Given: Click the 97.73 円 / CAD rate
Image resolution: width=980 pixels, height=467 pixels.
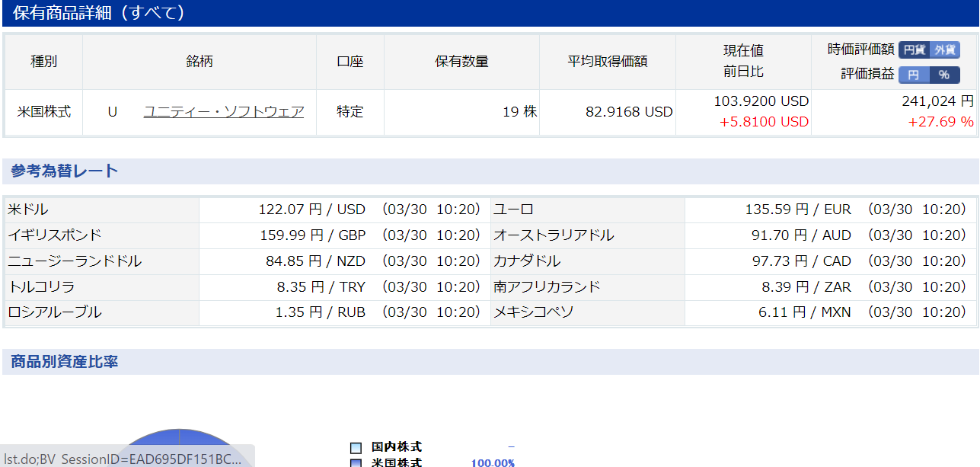Looking at the screenshot, I should [802, 261].
